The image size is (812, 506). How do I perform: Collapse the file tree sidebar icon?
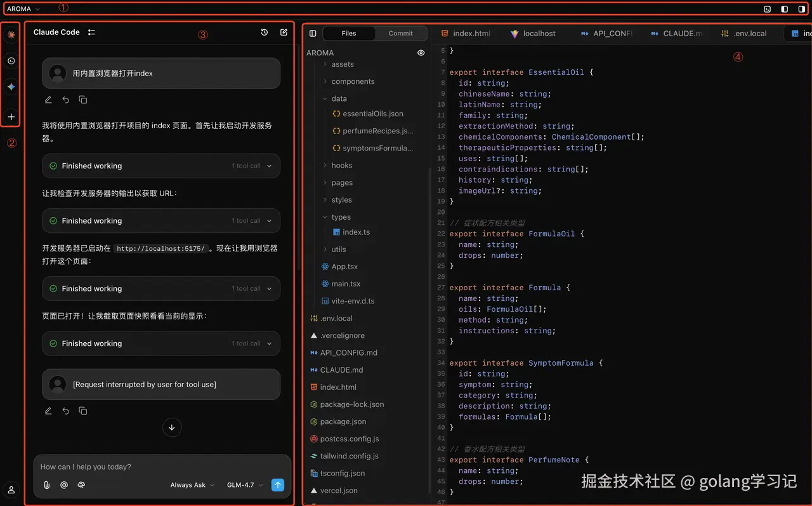313,34
